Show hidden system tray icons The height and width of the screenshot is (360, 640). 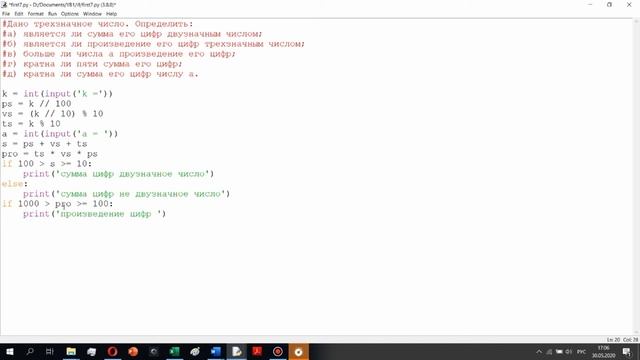pyautogui.click(x=539, y=351)
